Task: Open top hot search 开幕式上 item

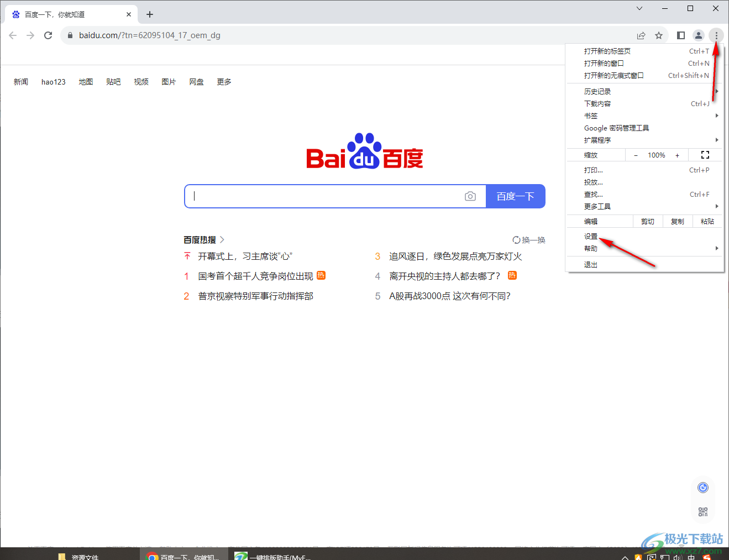Action: pyautogui.click(x=245, y=257)
